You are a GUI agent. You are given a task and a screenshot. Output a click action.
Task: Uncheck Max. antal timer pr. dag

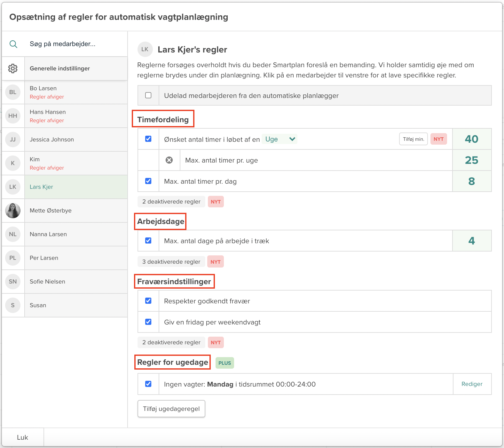pyautogui.click(x=148, y=181)
